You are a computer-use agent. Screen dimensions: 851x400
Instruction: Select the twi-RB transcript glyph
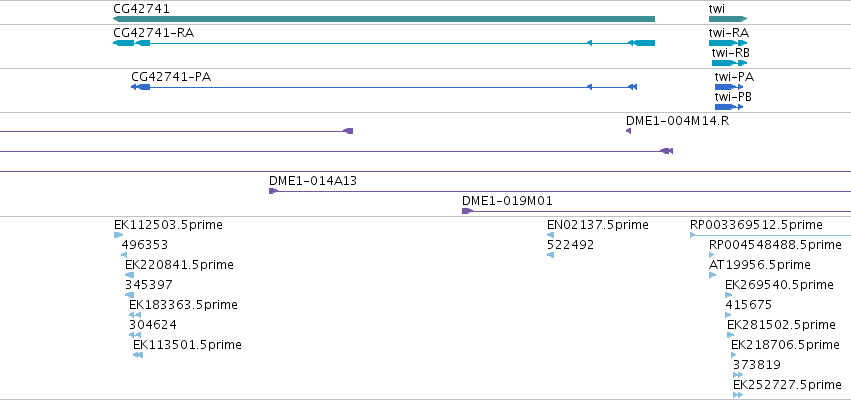click(x=729, y=63)
